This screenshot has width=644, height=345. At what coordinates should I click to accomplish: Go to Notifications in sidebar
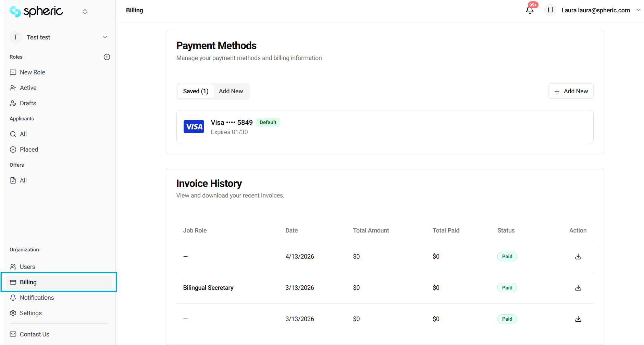(37, 298)
